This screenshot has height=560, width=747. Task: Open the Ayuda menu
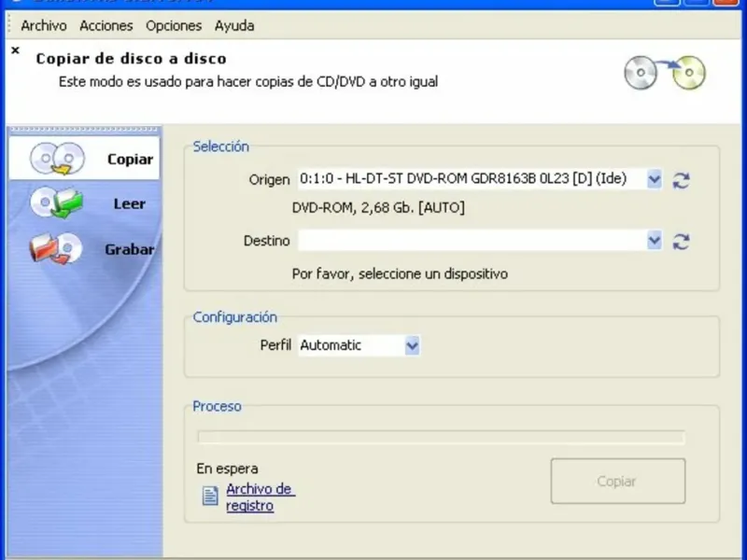pos(234,26)
